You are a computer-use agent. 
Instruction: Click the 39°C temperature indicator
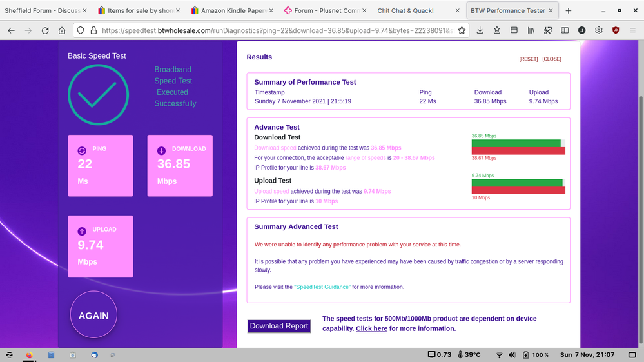click(x=469, y=355)
